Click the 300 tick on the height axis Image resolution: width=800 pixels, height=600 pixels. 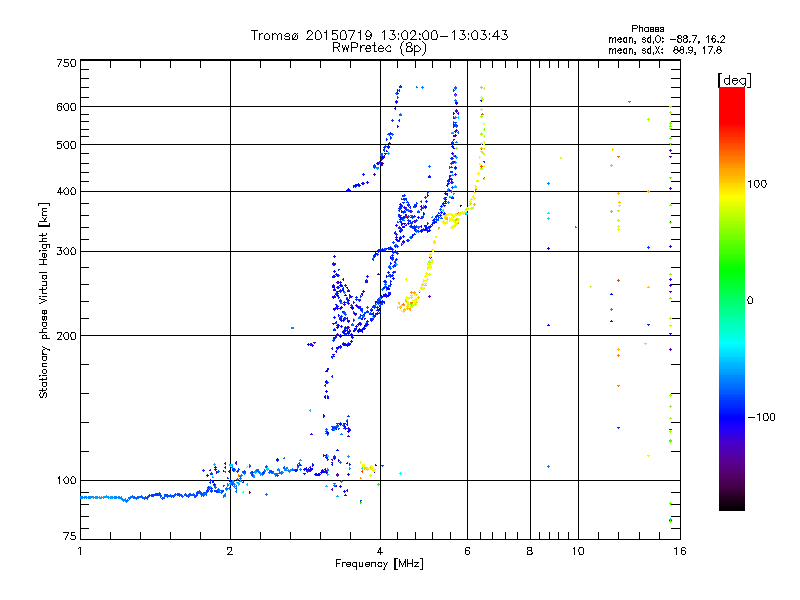66,251
